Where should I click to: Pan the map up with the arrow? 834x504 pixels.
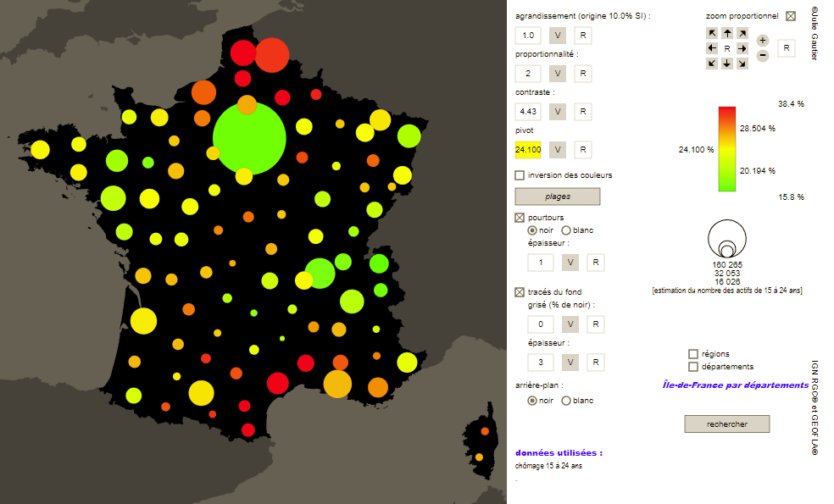pos(727,34)
